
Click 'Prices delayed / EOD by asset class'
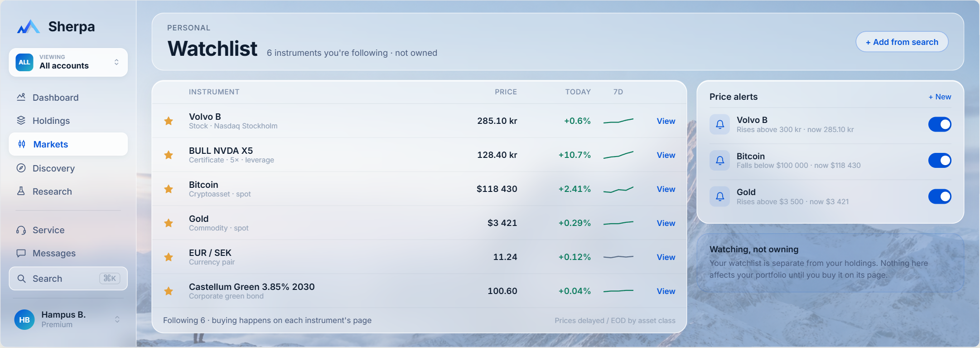pos(615,320)
